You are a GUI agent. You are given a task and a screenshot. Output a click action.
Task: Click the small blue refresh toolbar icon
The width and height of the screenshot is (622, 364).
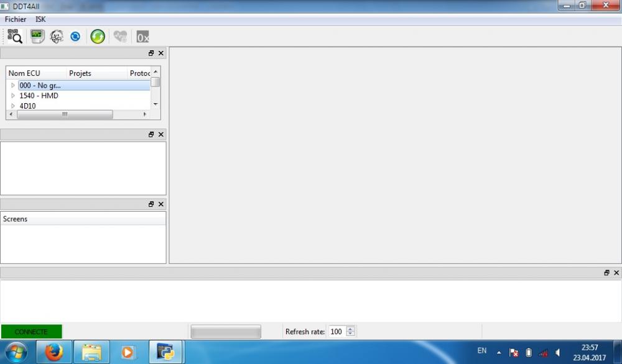[x=75, y=37]
